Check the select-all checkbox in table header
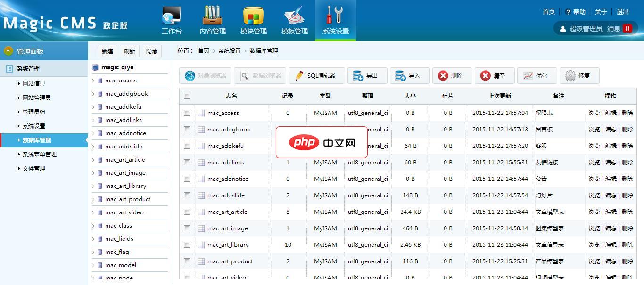Screen dimensions: 644x285 [187, 96]
